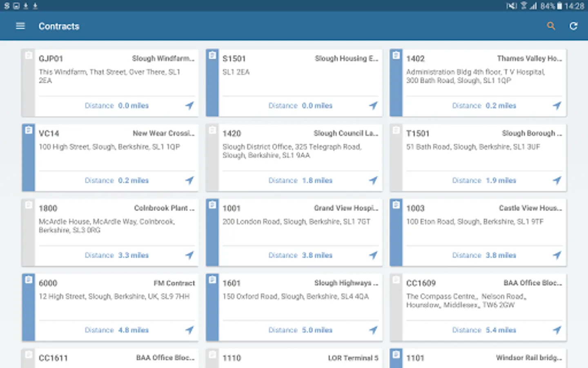Tap grey clipboard icon on 1420 card
588x368 pixels.
(212, 130)
